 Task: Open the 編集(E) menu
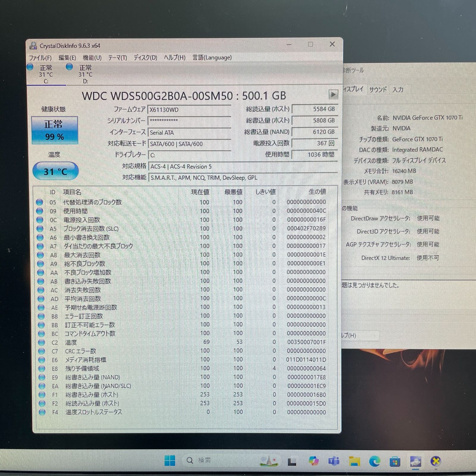pyautogui.click(x=67, y=58)
